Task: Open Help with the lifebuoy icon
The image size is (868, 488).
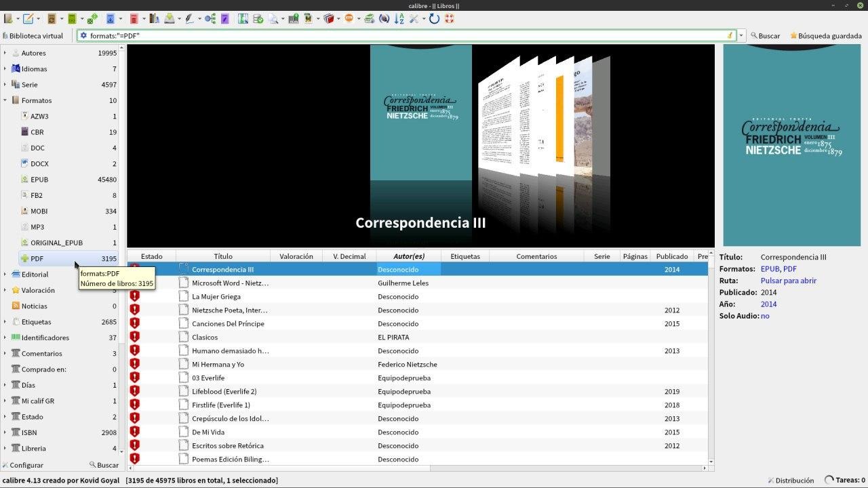Action: click(450, 18)
